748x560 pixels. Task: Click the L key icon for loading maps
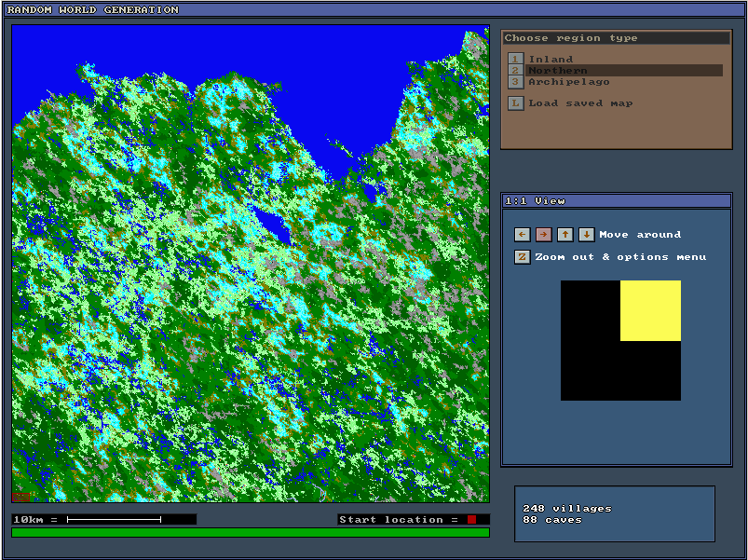click(515, 103)
